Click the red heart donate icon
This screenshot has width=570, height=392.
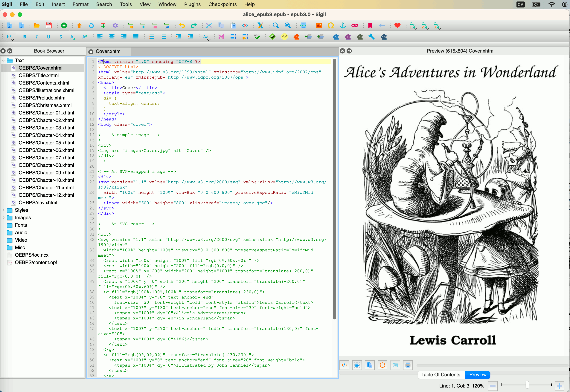click(397, 26)
